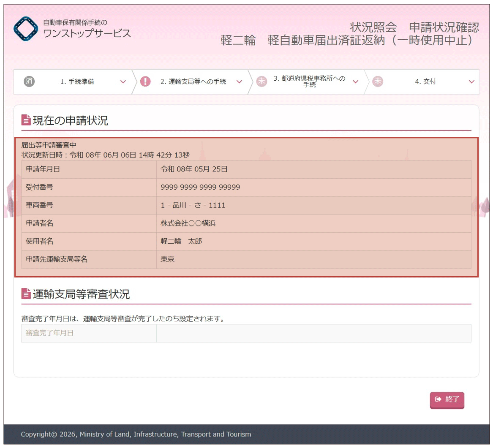The height and width of the screenshot is (448, 493).
Task: Open the 4. 交付 step tab
Action: (425, 82)
